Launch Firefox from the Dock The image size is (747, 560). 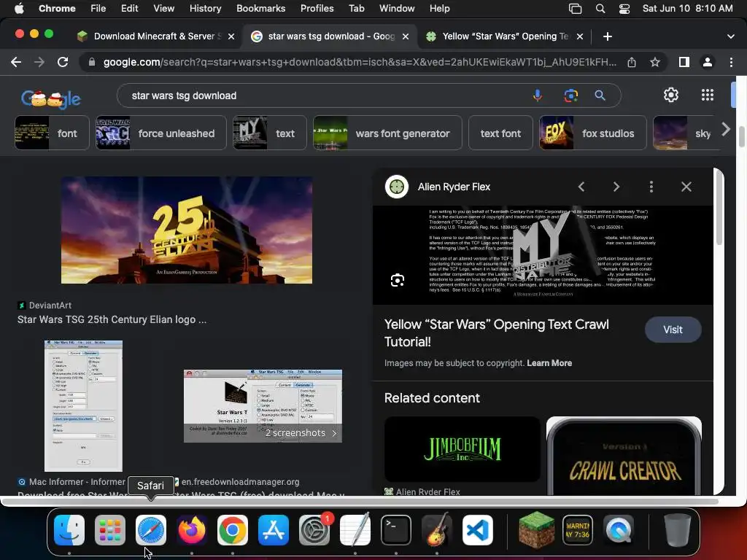pos(192,530)
